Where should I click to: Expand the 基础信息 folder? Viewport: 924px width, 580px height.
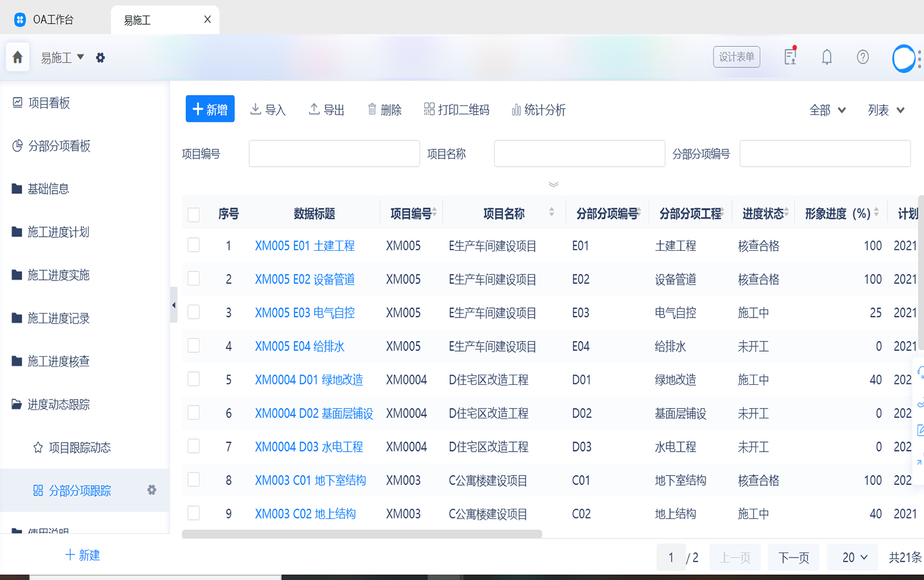(40, 189)
